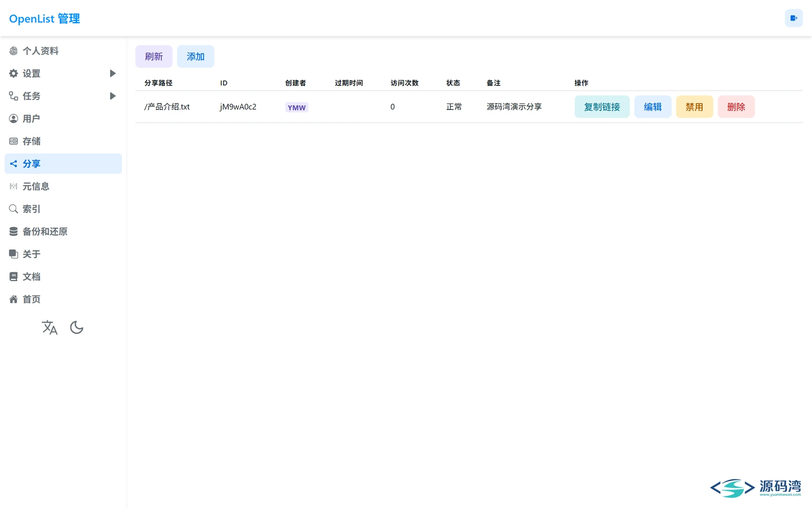Open 个人资料 in the sidebar
812x508 pixels.
(63, 51)
